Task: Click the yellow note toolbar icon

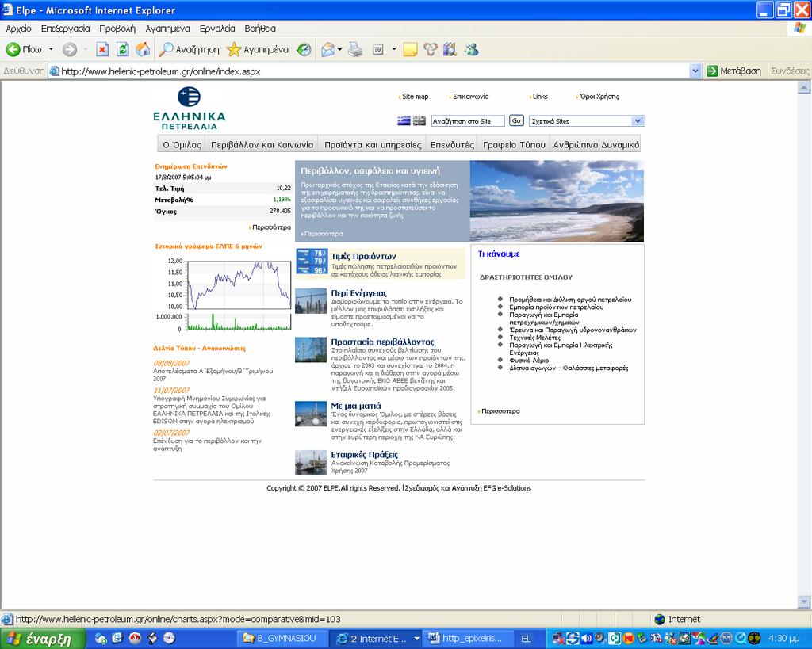Action: [410, 50]
